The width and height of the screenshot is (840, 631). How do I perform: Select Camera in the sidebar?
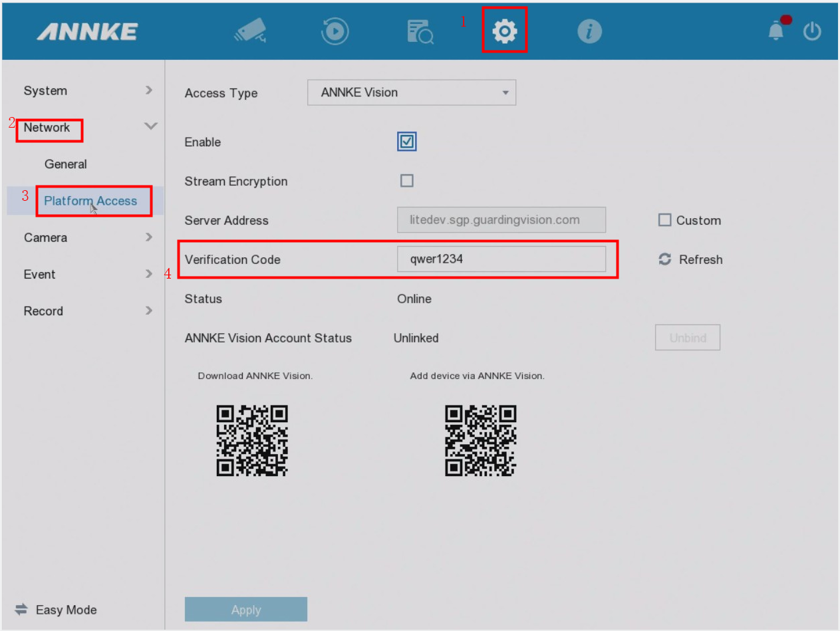[45, 237]
